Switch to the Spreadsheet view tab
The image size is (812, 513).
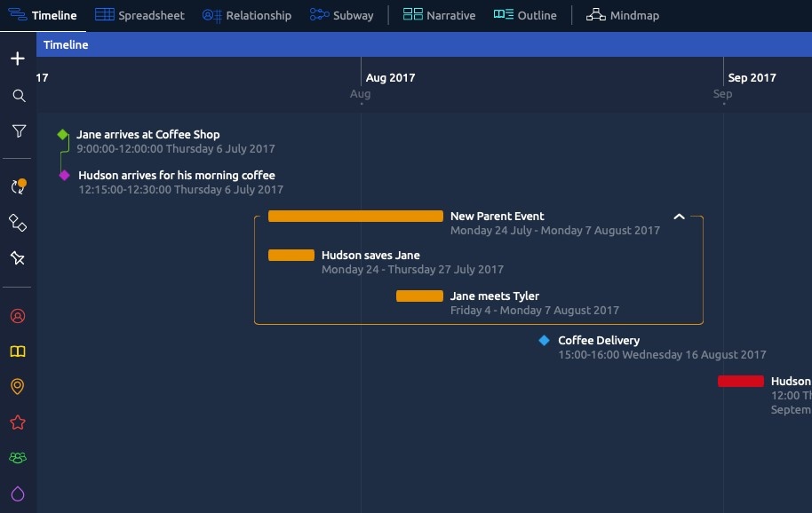pyautogui.click(x=139, y=15)
